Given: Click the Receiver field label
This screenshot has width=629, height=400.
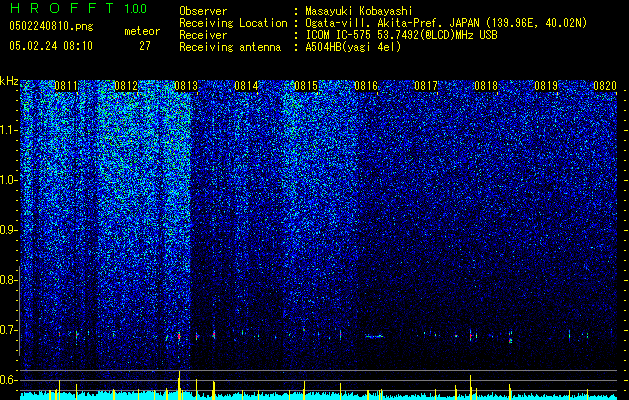Looking at the screenshot, I should coord(203,35).
